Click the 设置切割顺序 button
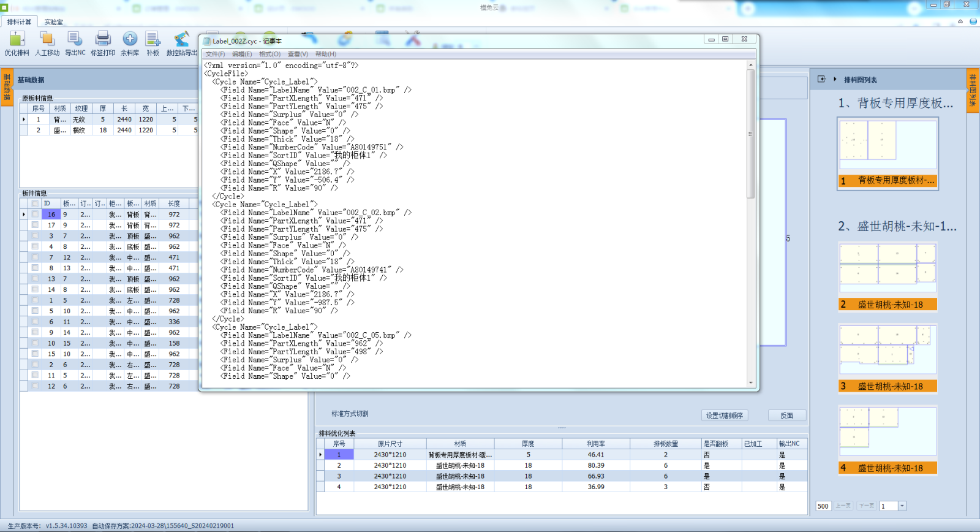980x532 pixels. point(725,416)
